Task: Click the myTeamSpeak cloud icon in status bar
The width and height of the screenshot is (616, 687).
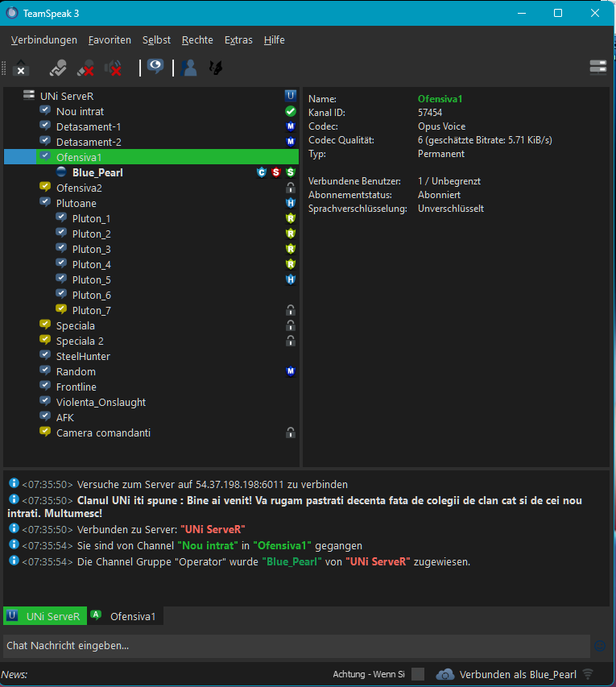Action: tap(445, 674)
